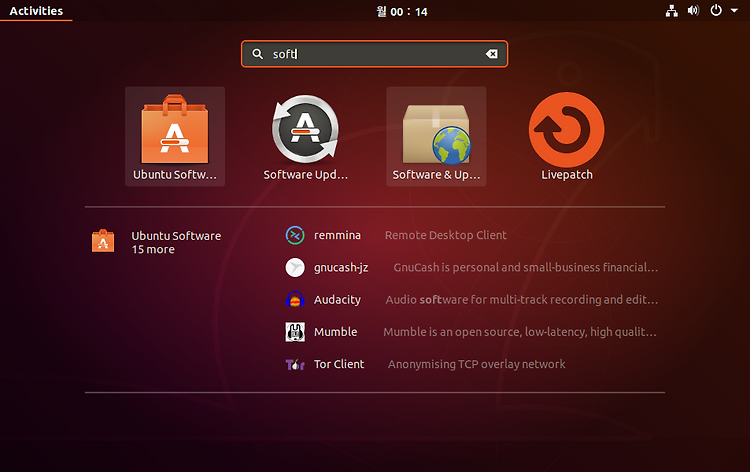Open the Remote Desktop Client description
The width and height of the screenshot is (750, 472).
(445, 235)
